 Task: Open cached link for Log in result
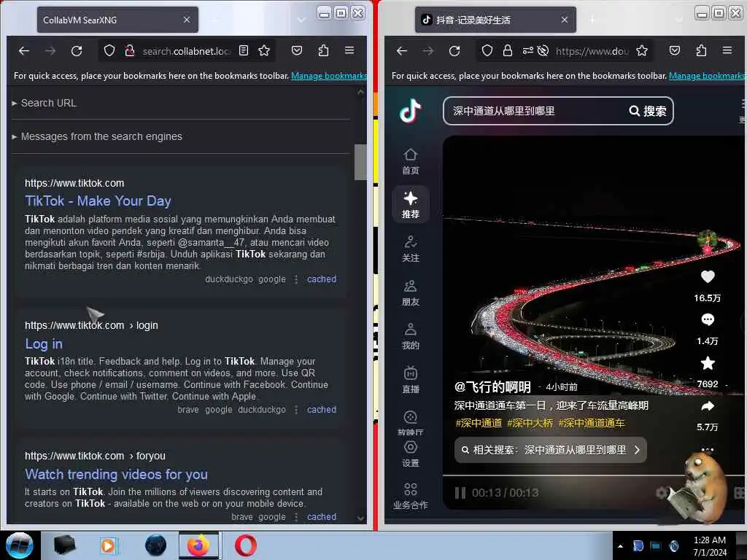click(322, 410)
